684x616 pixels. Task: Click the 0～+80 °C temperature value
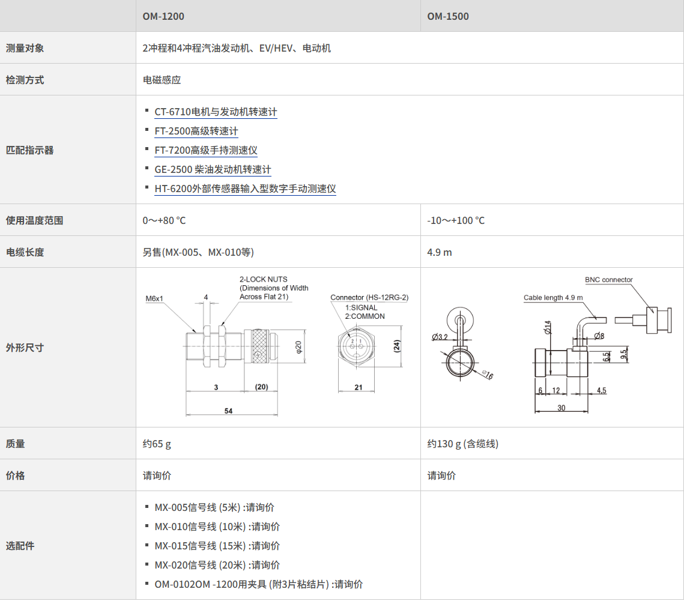pyautogui.click(x=164, y=220)
